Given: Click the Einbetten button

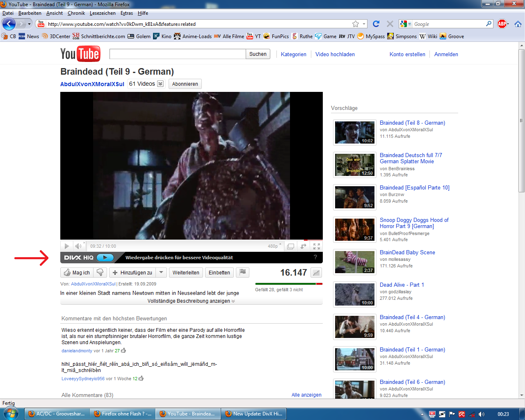Looking at the screenshot, I should 219,273.
